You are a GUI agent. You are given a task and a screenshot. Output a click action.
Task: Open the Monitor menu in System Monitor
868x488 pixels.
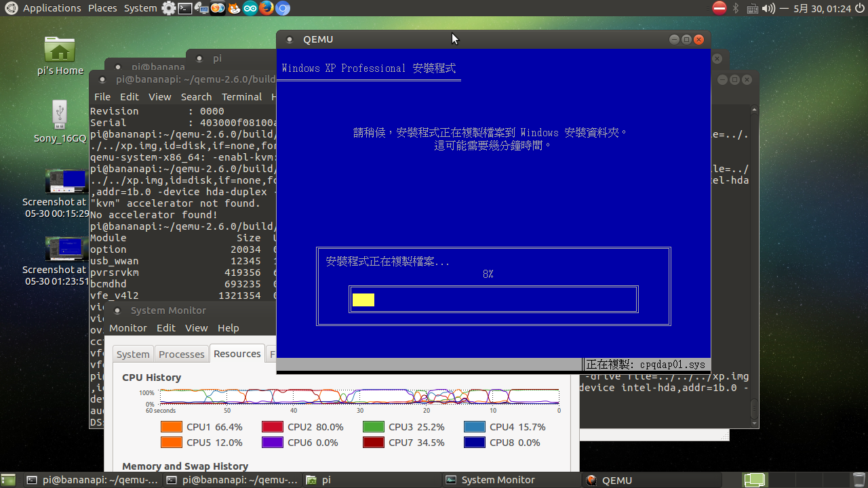(x=128, y=328)
